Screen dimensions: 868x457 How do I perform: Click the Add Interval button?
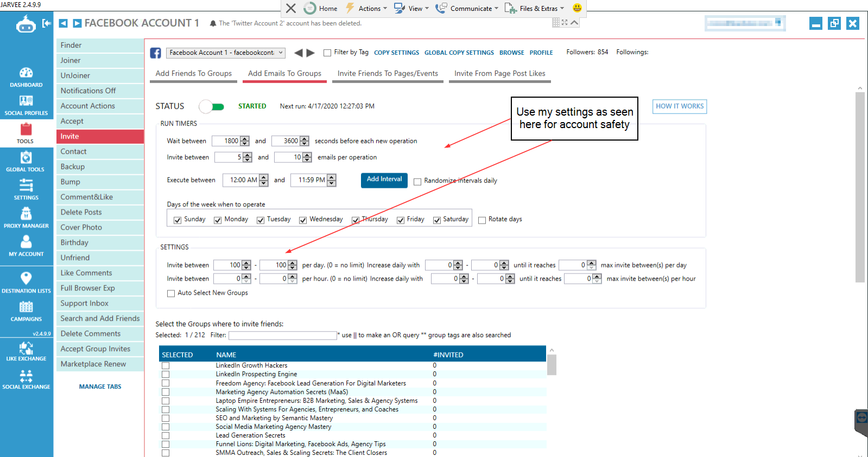pyautogui.click(x=384, y=180)
